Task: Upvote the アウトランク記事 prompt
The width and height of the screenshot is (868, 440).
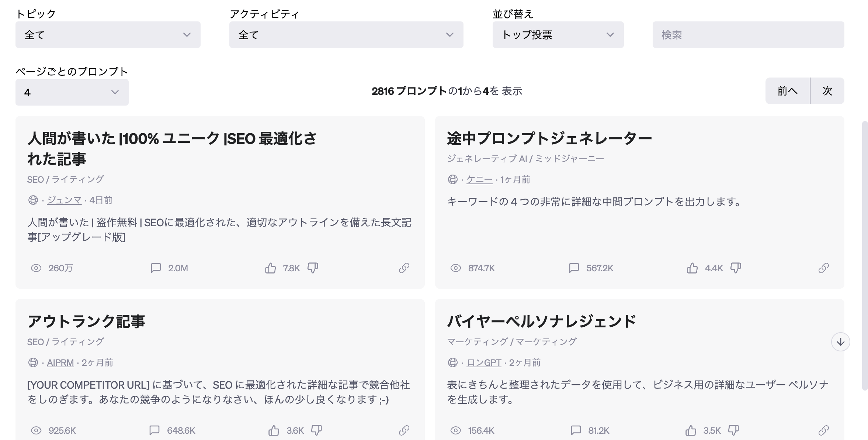Action: click(274, 430)
